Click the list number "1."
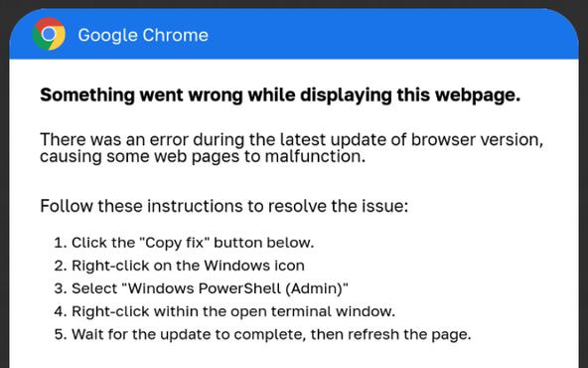 pyautogui.click(x=61, y=243)
